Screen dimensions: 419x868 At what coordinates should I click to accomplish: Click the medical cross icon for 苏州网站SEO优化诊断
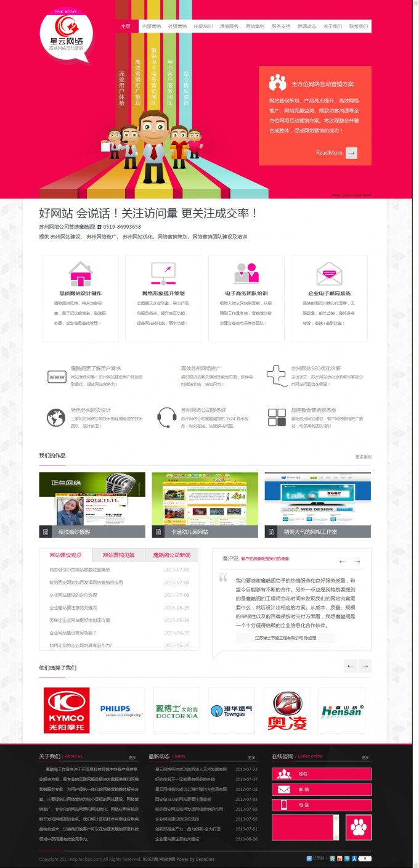[x=277, y=375]
